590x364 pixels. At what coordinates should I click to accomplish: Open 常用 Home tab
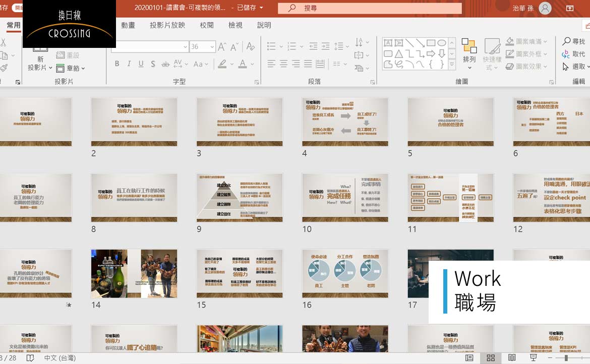[x=13, y=25]
